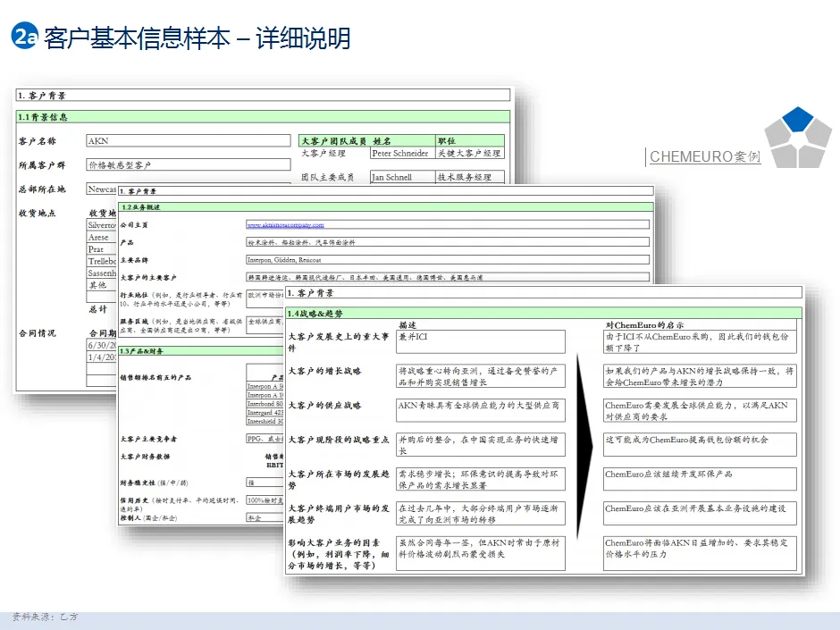Click the green 1.3产品&财务 section header
The width and height of the screenshot is (840, 630).
tap(201, 351)
